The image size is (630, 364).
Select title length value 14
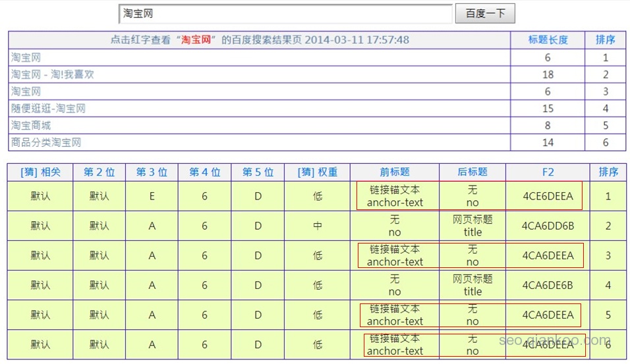point(548,142)
